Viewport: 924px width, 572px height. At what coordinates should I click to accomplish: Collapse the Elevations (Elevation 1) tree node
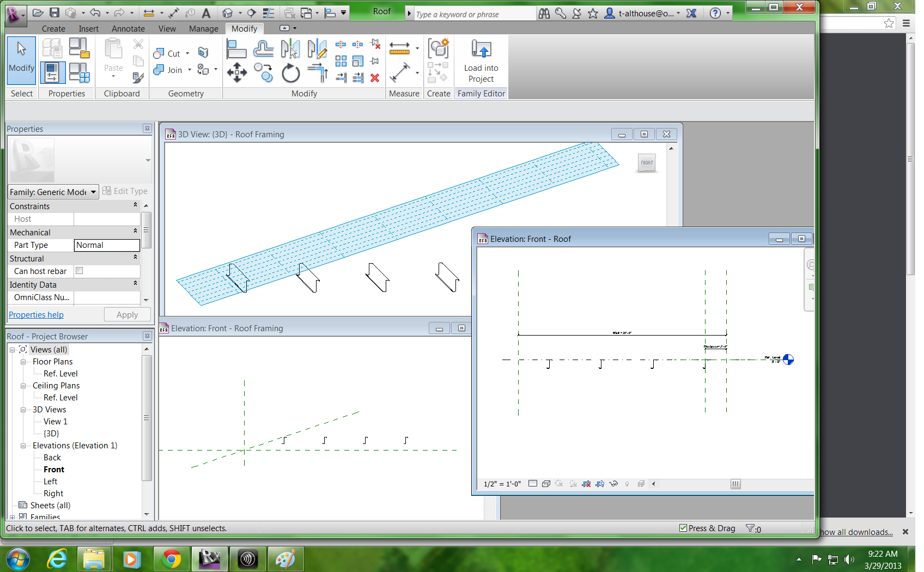(23, 446)
